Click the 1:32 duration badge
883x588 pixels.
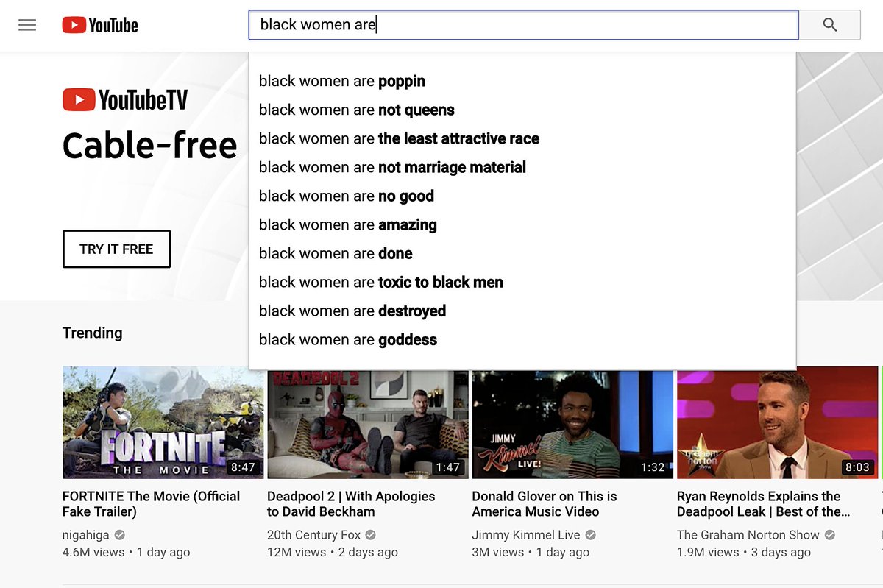653,467
